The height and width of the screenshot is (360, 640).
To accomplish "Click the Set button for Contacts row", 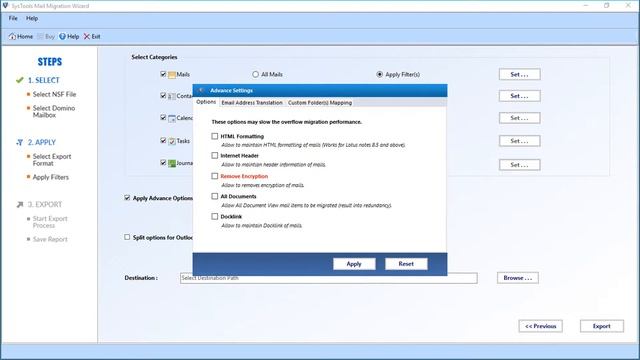I will click(x=520, y=96).
